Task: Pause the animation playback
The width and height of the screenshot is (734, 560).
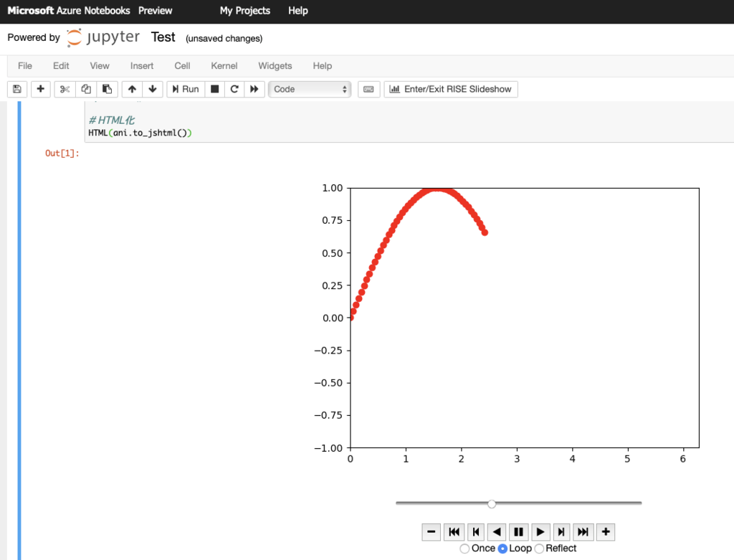Action: (518, 531)
